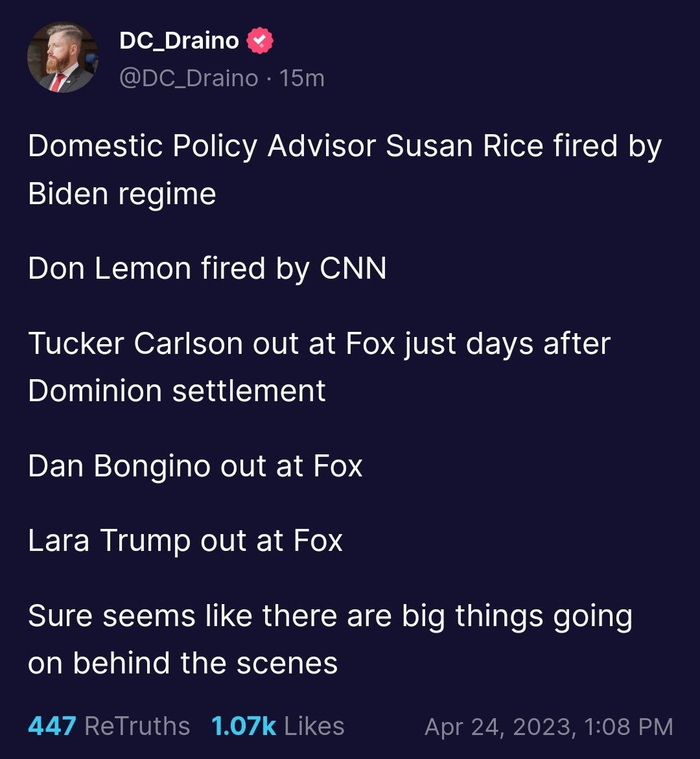Viewport: 700px width, 759px height.
Task: Click the 15m relative timestamp
Action: [302, 78]
